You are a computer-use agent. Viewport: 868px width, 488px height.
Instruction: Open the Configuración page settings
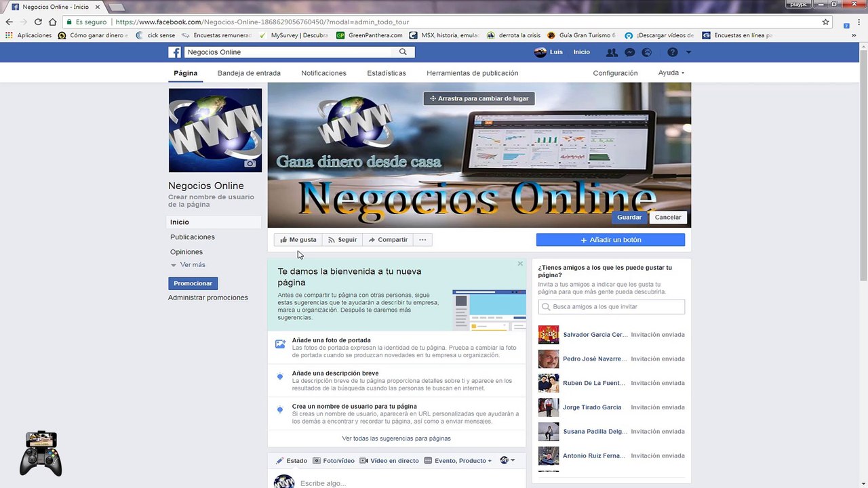click(615, 73)
